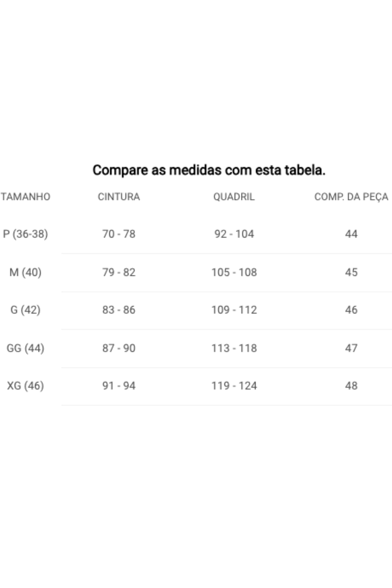
Task: Click the COMP. DA PEÇA column header
Action: [351, 197]
